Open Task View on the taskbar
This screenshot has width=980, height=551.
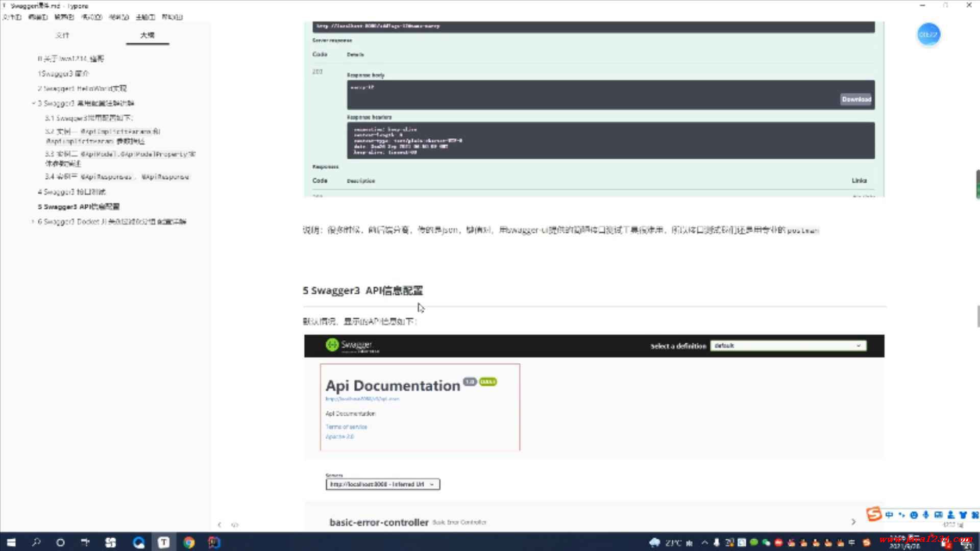[x=85, y=542]
